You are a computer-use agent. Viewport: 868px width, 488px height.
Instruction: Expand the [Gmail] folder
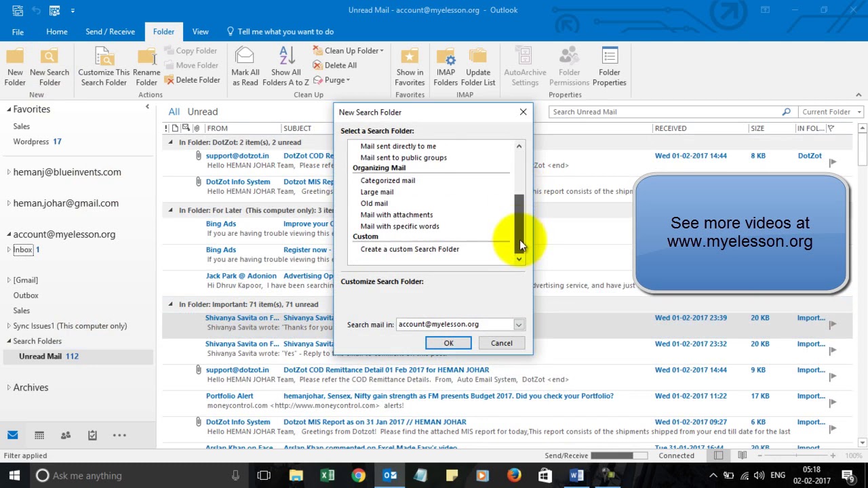pyautogui.click(x=9, y=280)
